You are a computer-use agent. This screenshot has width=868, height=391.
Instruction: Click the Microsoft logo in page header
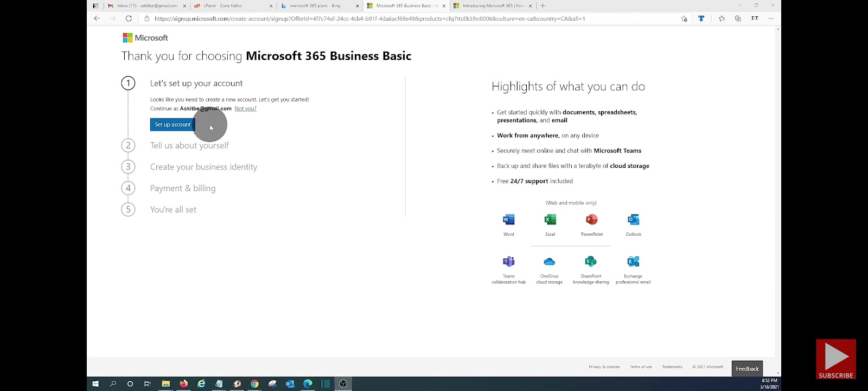point(145,37)
